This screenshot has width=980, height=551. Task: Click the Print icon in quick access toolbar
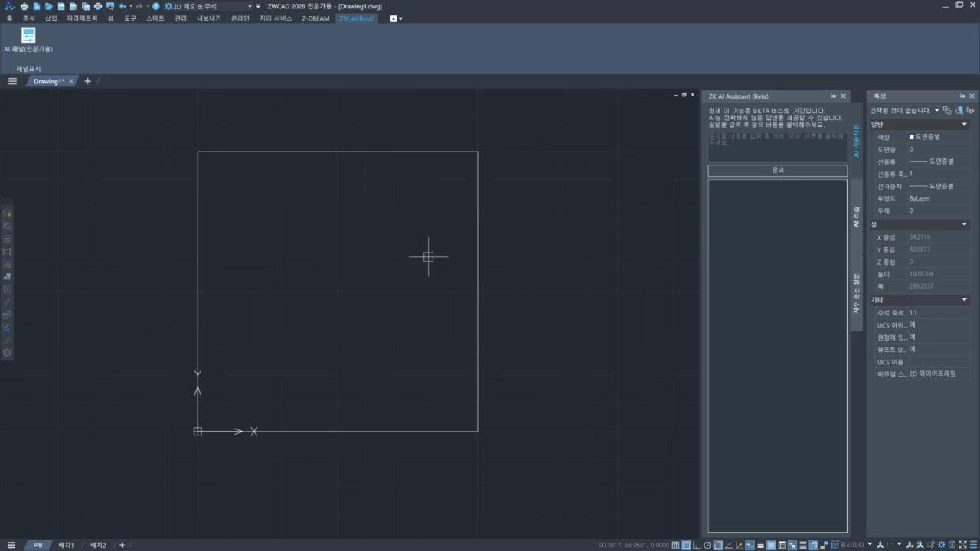[98, 6]
